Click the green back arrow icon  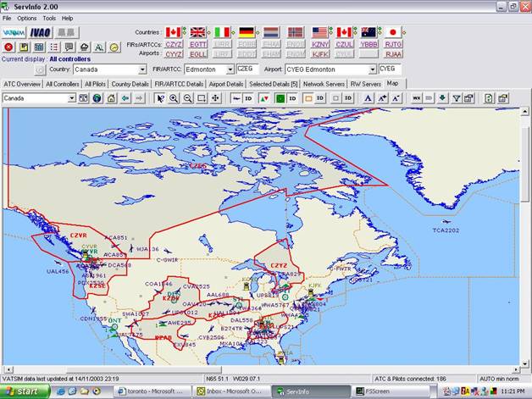coord(125,98)
